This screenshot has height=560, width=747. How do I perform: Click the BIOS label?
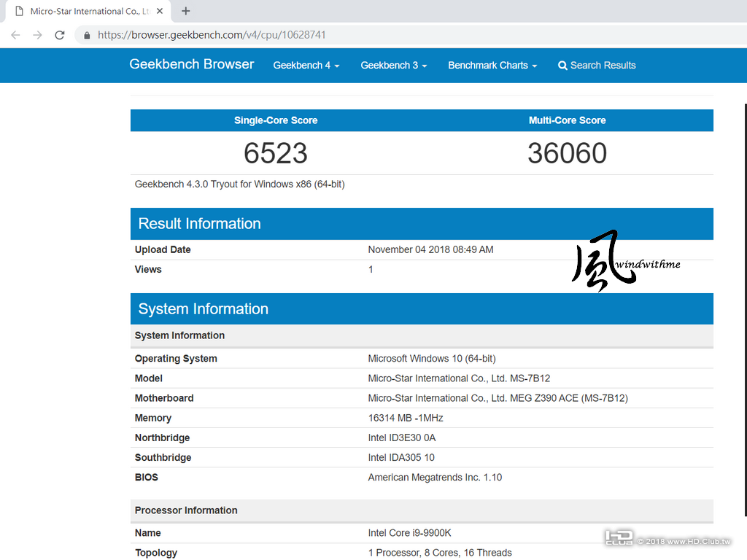click(146, 478)
